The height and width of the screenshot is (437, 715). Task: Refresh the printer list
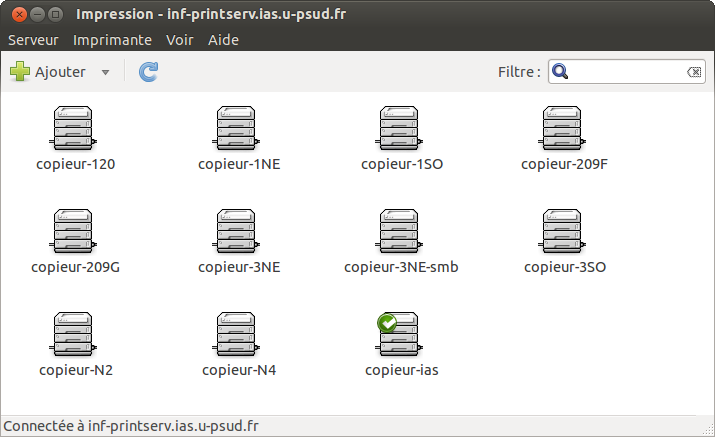click(x=148, y=72)
